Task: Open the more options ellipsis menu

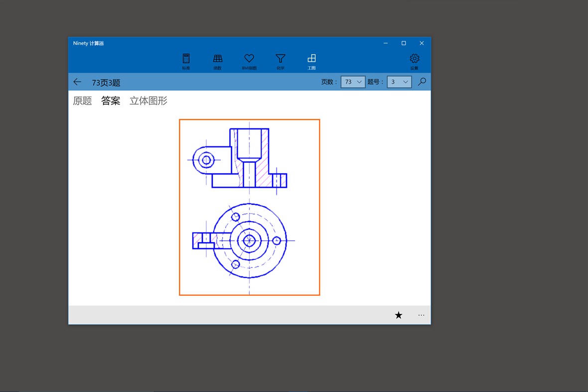Action: 421,315
